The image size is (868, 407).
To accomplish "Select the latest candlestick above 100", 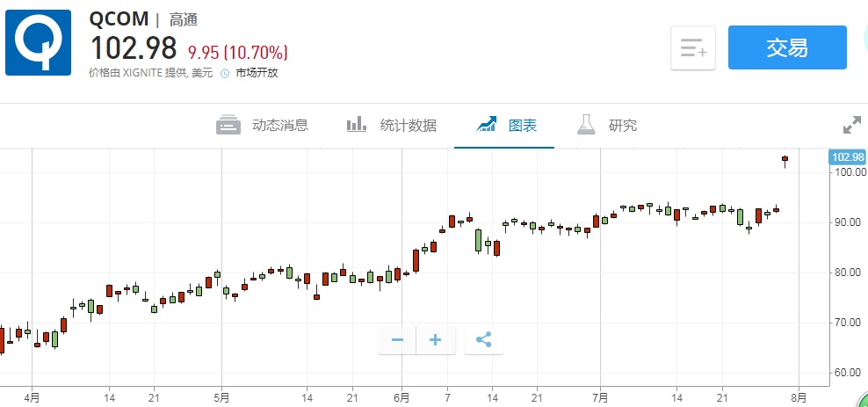I will coord(785,160).
